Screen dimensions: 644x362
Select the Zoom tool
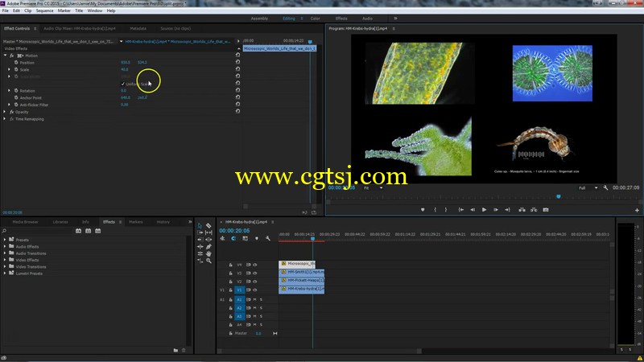pyautogui.click(x=208, y=261)
